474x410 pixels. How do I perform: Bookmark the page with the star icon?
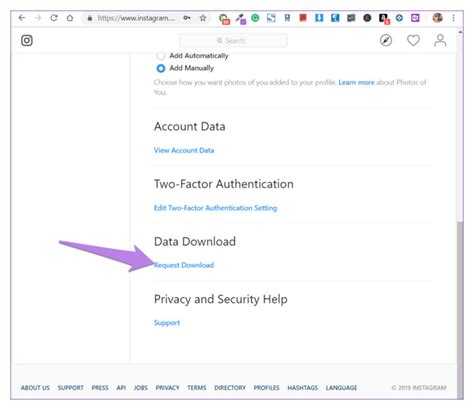coord(203,18)
